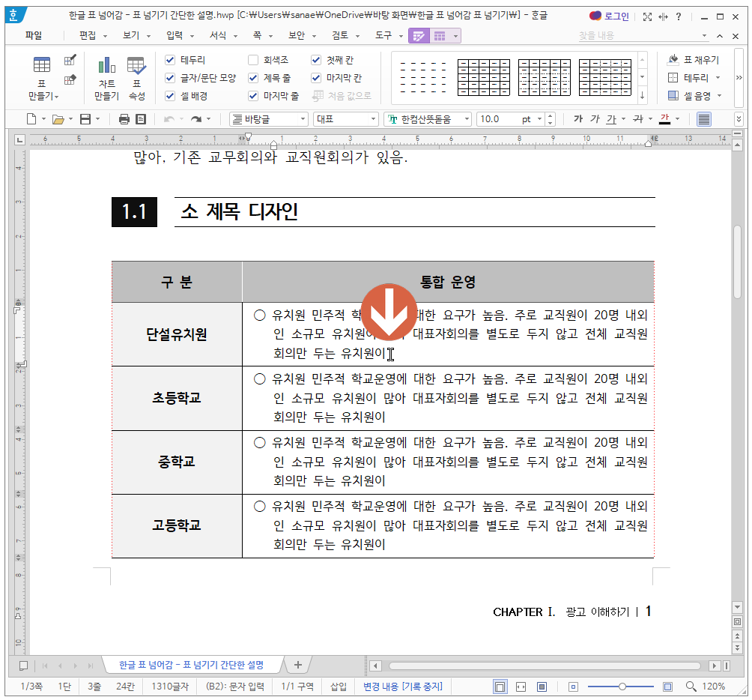Toggle 마지막 줄 checkbox
The width and height of the screenshot is (752, 700).
(x=253, y=96)
